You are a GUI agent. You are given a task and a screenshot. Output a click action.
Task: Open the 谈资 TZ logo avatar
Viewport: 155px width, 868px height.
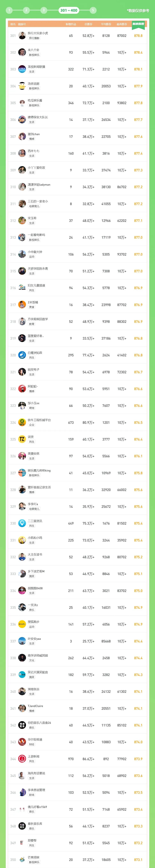click(22, 439)
